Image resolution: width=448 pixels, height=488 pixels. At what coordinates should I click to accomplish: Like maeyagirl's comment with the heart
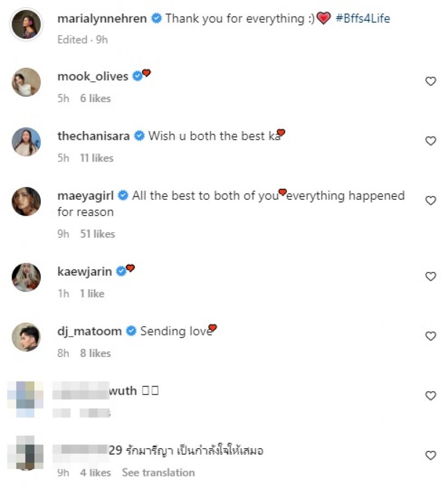tap(431, 200)
